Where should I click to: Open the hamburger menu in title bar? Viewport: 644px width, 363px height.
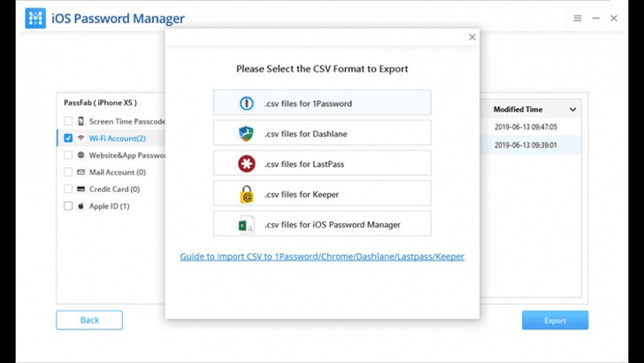pos(578,18)
